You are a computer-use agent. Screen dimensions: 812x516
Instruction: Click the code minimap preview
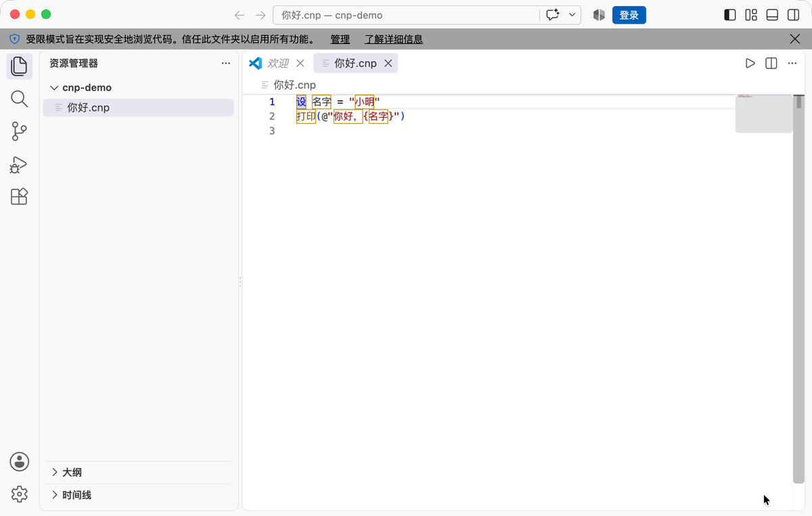pyautogui.click(x=764, y=114)
